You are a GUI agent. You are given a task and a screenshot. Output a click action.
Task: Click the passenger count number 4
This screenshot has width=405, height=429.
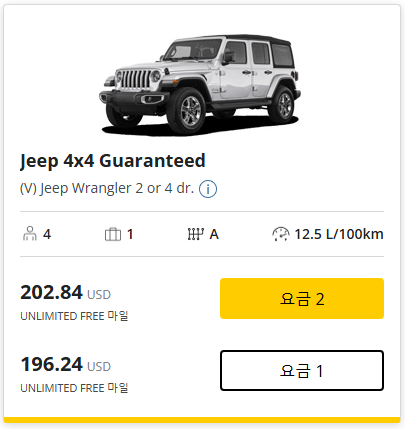(47, 234)
